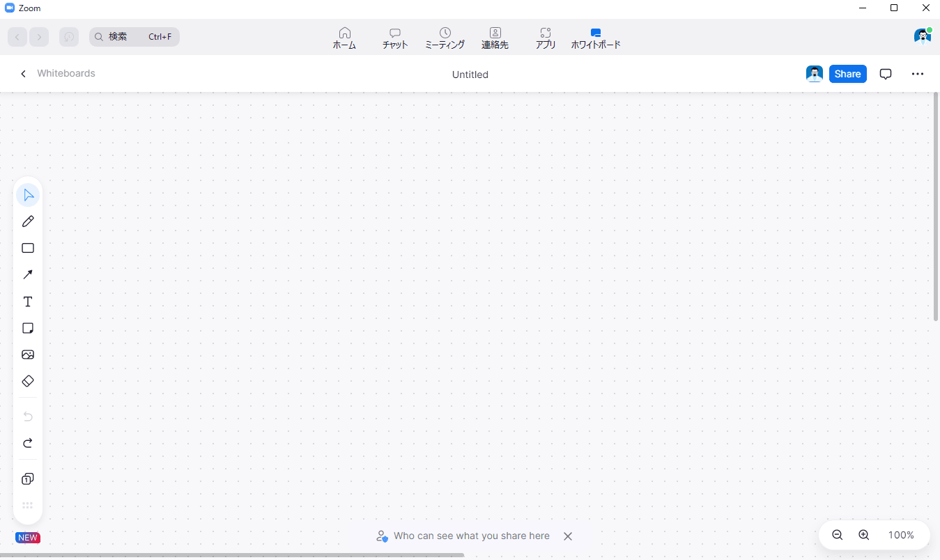
Task: Open the ミーティング tab
Action: (445, 38)
